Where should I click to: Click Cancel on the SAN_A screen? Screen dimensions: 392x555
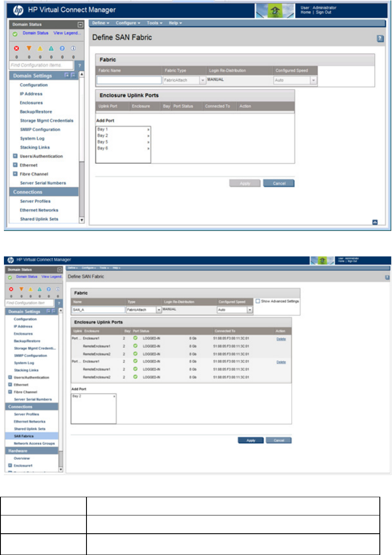[279, 440]
